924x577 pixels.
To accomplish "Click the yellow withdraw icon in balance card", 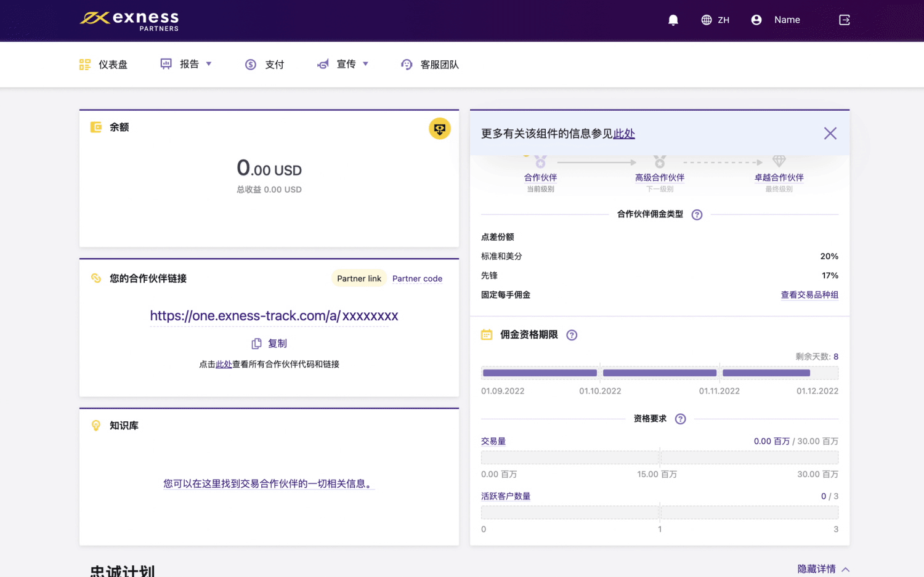I will pyautogui.click(x=439, y=129).
